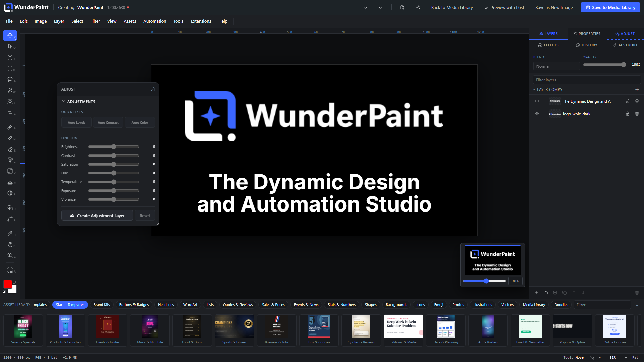Screen dimensions: 644x362
Task: Select the Brand Kits asset category
Action: coord(102,305)
